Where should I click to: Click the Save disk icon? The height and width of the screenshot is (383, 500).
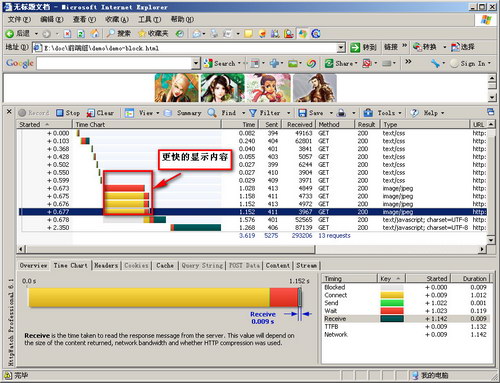(x=302, y=113)
